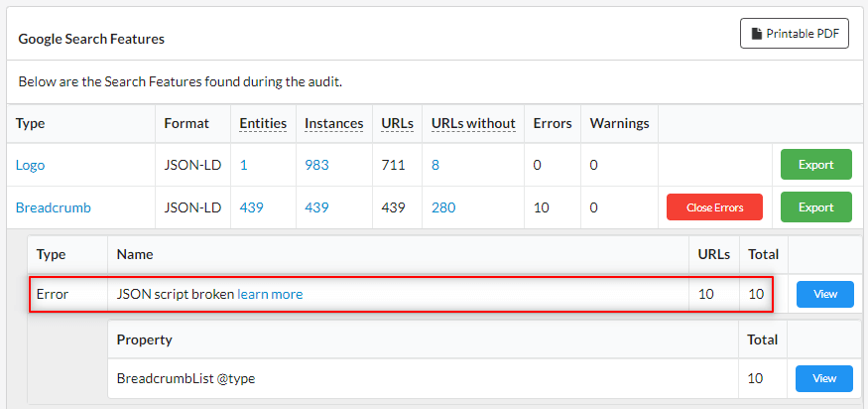
Task: Click the Entities column header
Action: pyautogui.click(x=263, y=123)
